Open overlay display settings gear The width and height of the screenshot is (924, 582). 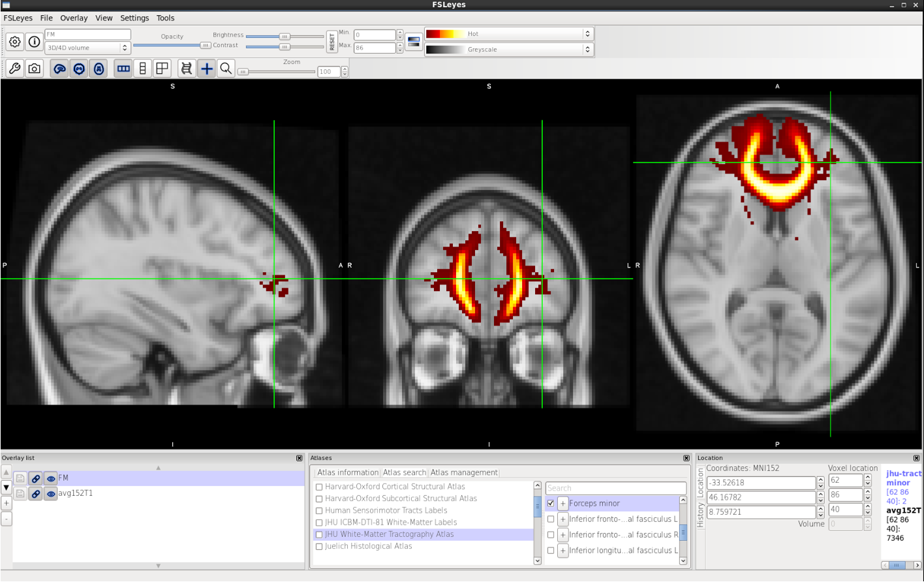coord(14,42)
